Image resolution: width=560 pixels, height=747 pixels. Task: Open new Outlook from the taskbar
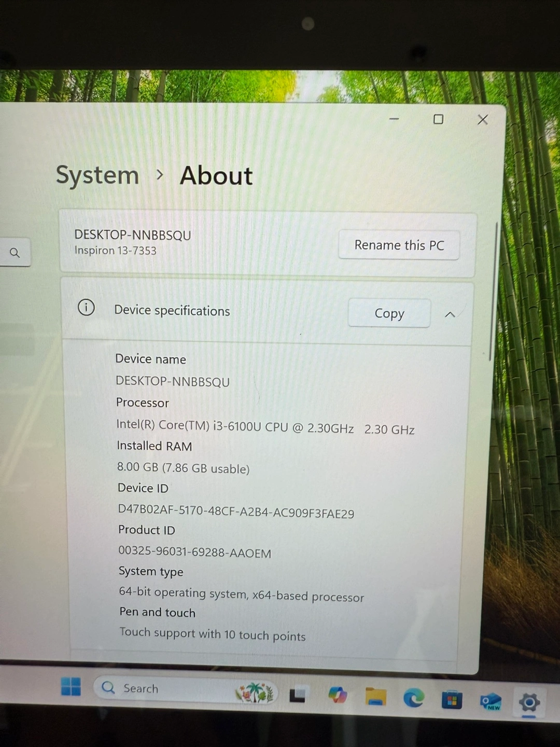(x=491, y=702)
